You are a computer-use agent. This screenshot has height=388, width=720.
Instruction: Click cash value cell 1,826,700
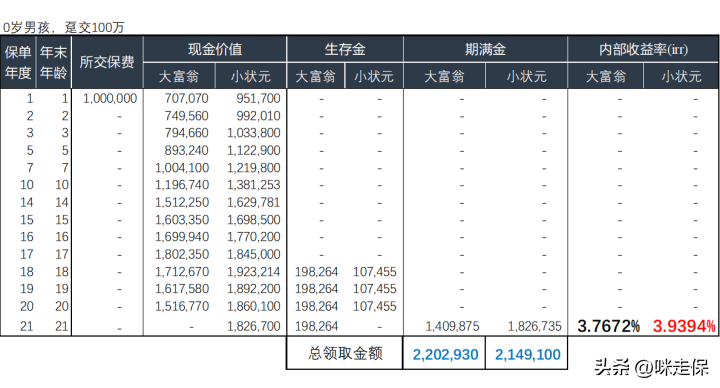[254, 326]
